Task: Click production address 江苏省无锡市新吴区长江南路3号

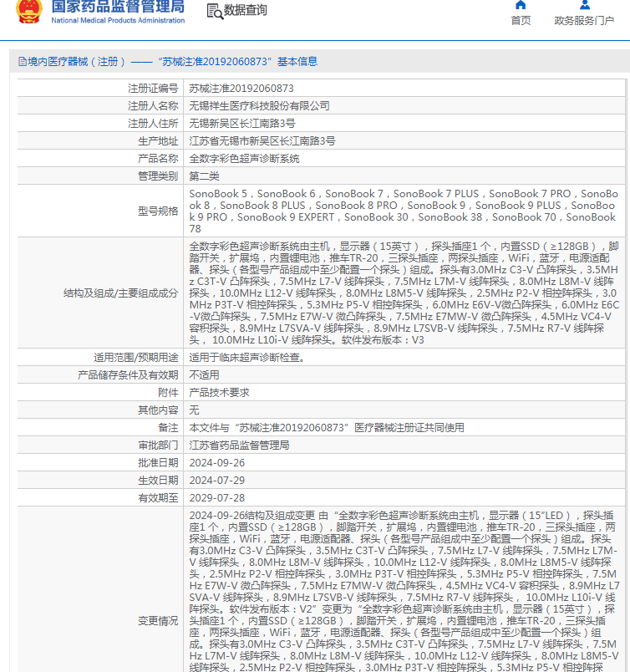Action: [262, 141]
